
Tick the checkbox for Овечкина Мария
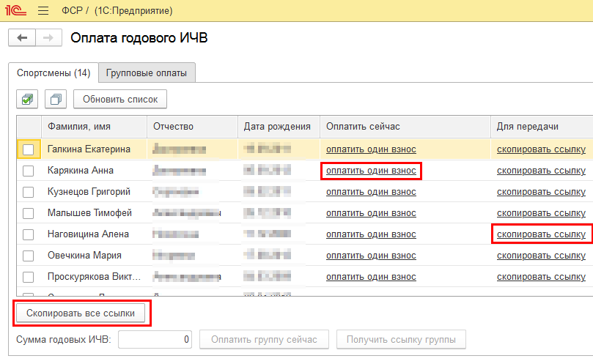(x=29, y=256)
